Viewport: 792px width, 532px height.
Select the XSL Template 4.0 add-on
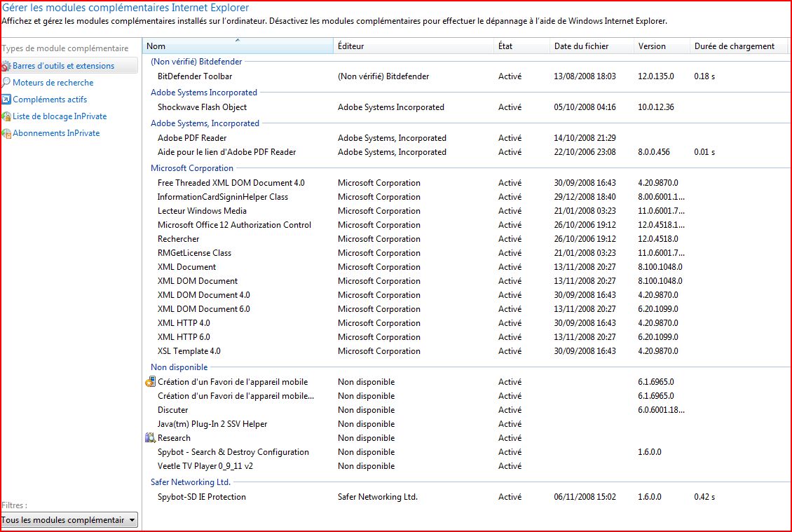point(189,351)
